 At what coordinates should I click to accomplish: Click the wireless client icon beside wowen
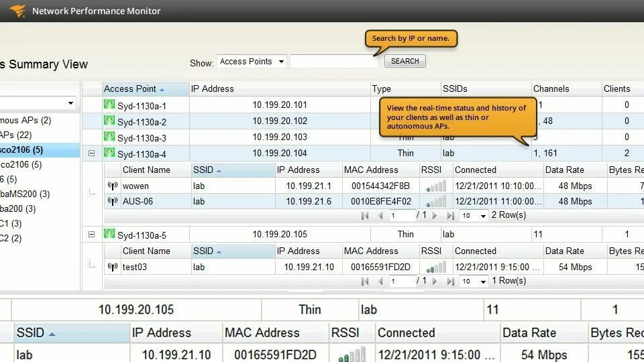[x=113, y=186]
